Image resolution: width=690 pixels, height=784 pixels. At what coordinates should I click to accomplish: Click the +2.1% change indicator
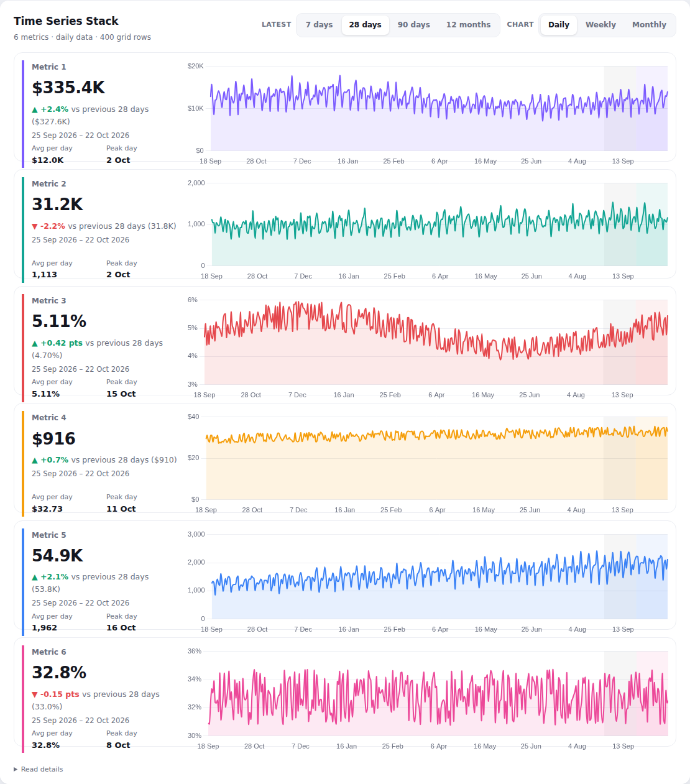pyautogui.click(x=50, y=576)
